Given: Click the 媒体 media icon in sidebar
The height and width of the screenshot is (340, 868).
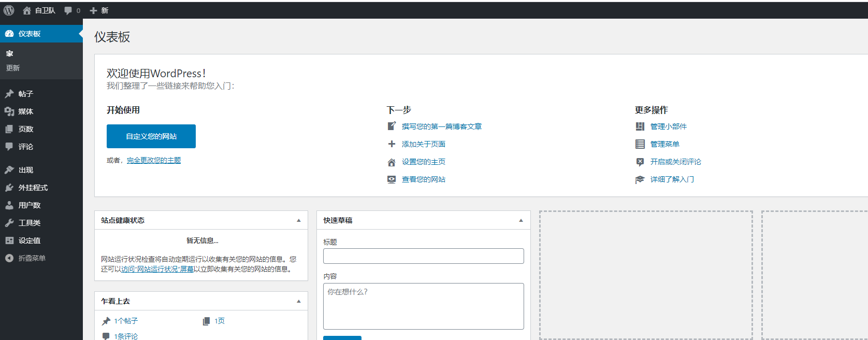Looking at the screenshot, I should 9,111.
